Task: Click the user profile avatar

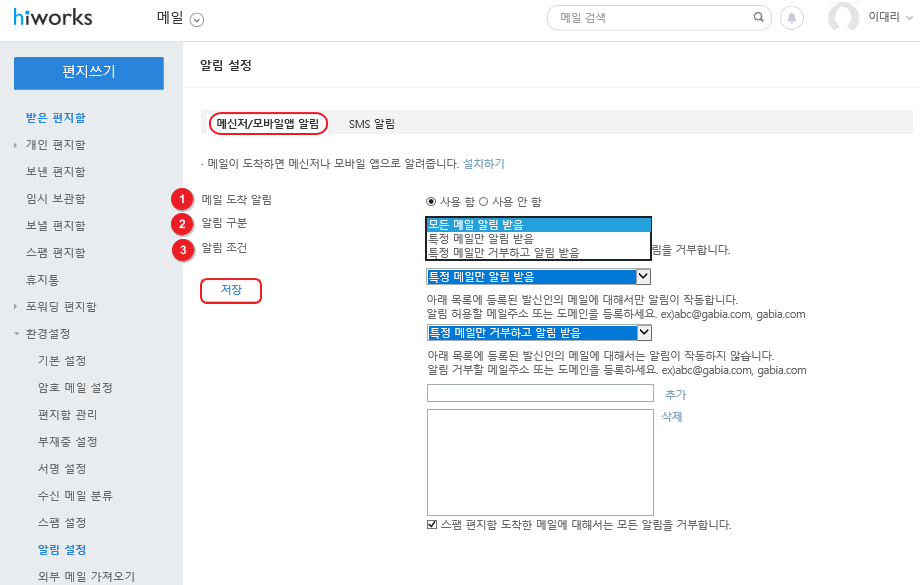Action: click(844, 18)
